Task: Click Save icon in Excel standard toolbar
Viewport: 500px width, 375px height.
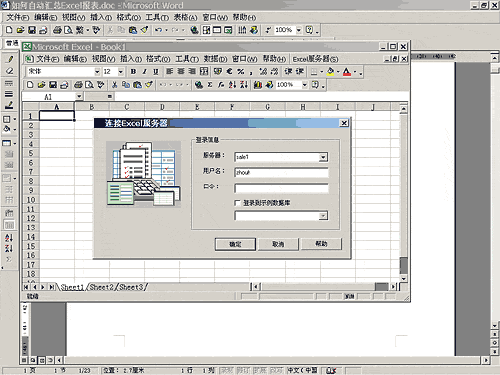Action: [53, 85]
